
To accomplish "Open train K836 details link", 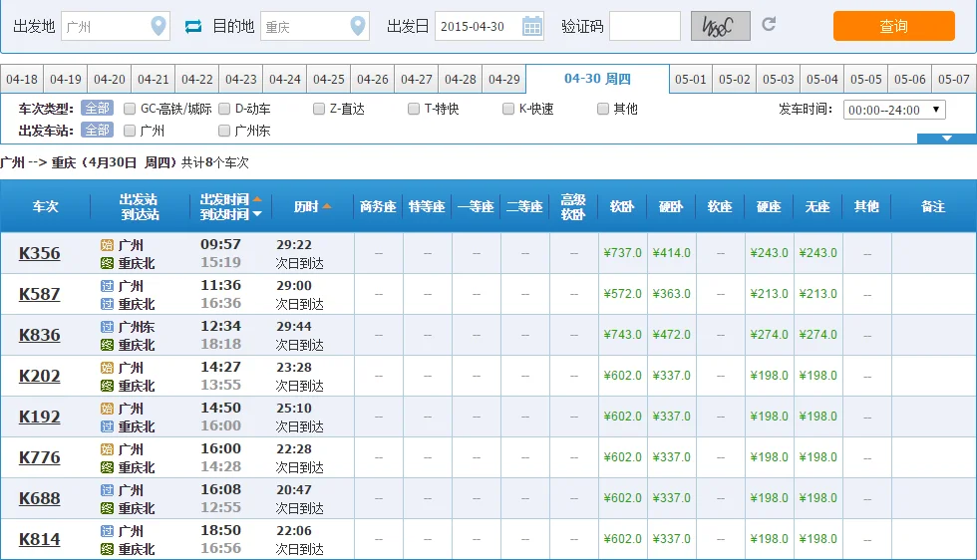I will (x=40, y=335).
